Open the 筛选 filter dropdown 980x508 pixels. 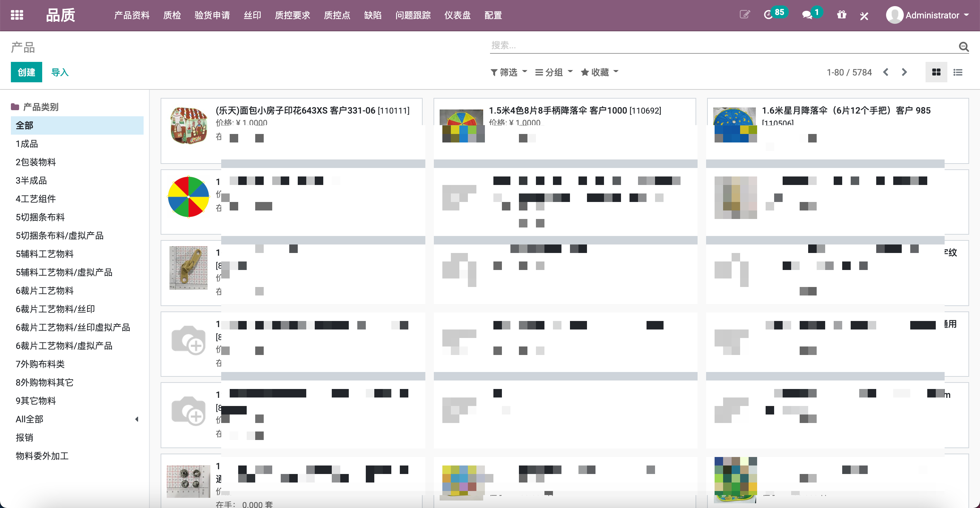pyautogui.click(x=509, y=72)
